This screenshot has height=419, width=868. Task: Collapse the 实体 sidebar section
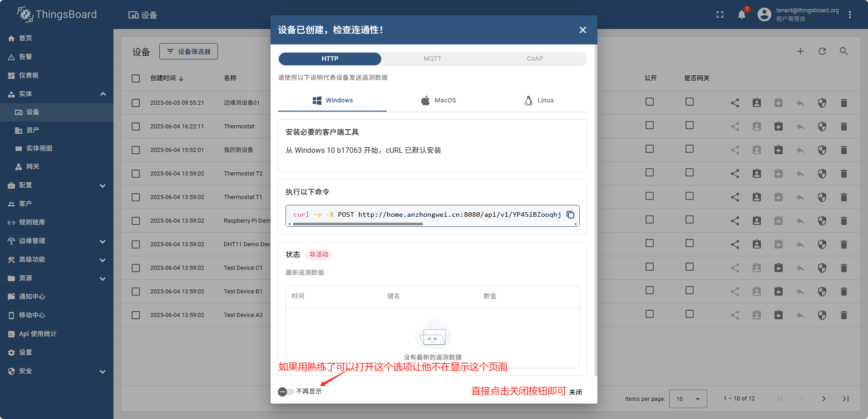click(103, 94)
